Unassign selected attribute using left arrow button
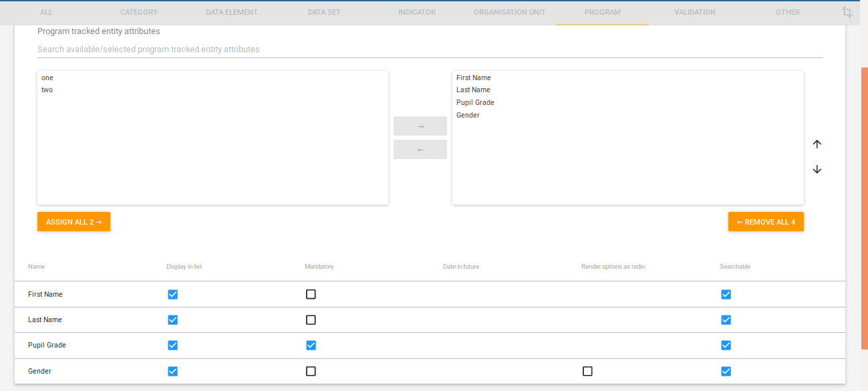 click(x=420, y=150)
